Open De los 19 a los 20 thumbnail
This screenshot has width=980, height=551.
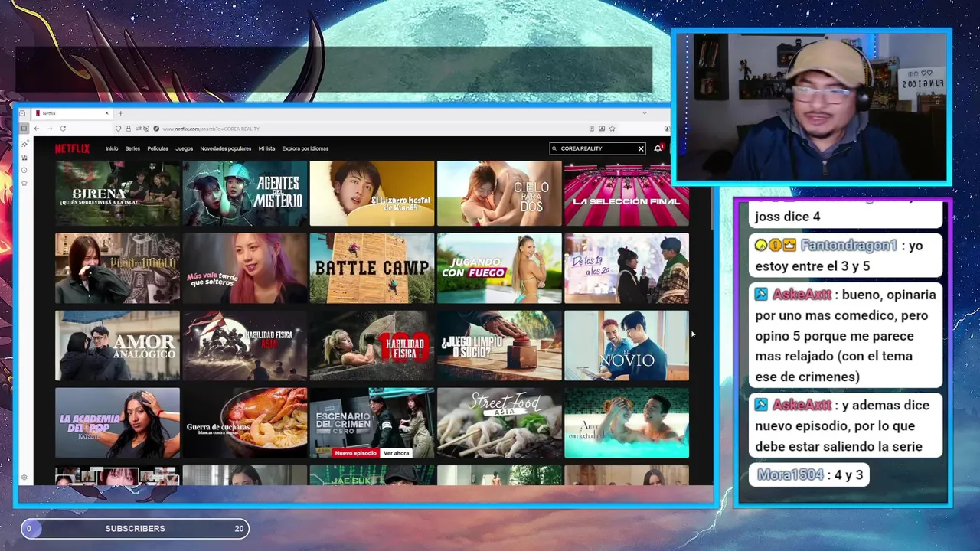click(626, 269)
